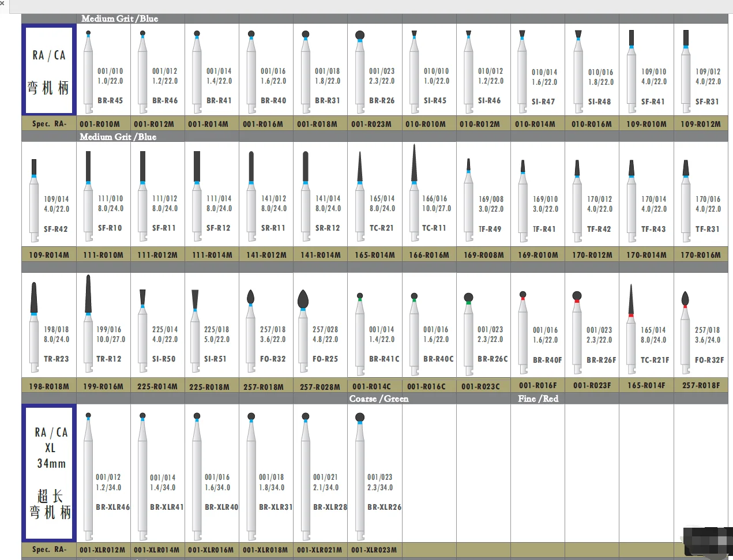The height and width of the screenshot is (560, 733).
Task: Click spec code 198-R018M
Action: point(49,386)
